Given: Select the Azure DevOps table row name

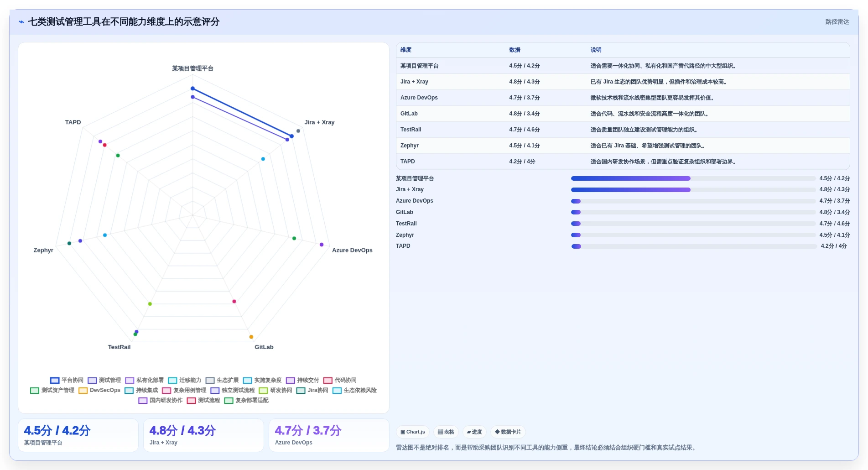Looking at the screenshot, I should pos(419,98).
